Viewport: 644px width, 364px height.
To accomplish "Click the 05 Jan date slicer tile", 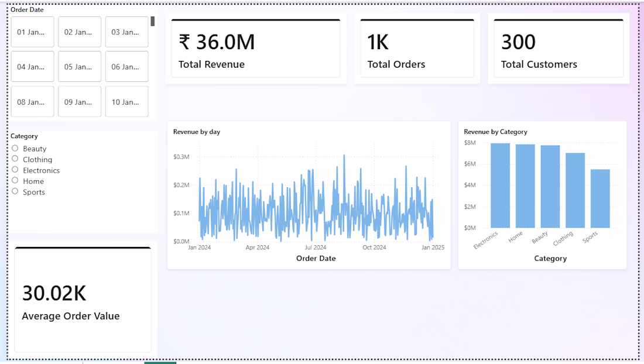I will [80, 67].
